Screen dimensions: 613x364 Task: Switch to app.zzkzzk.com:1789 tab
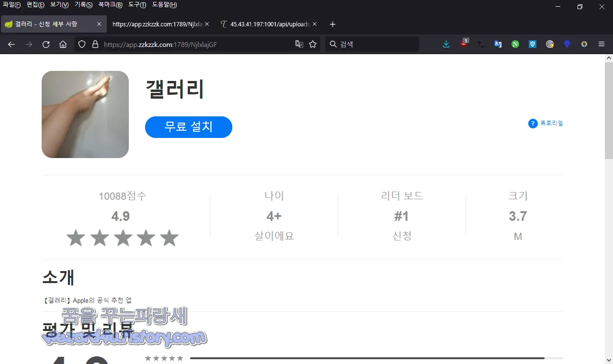coord(161,24)
